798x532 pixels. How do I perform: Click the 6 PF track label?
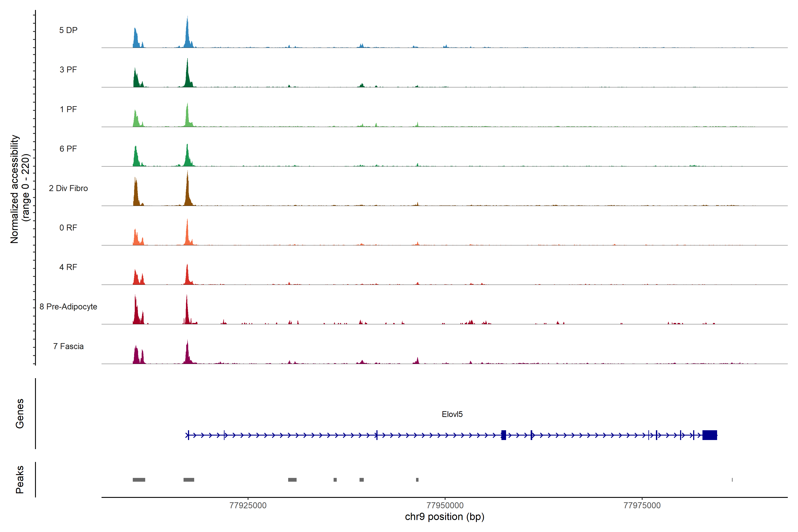point(68,149)
